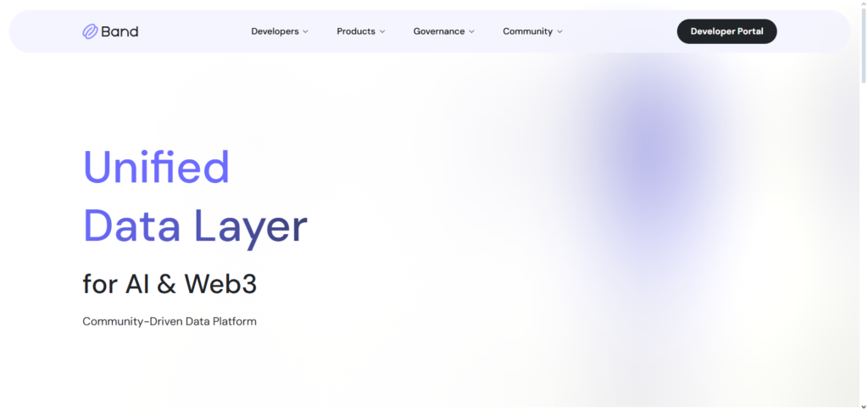Click the "Unified" headline word
Viewport: 868px width, 411px height.
pos(156,167)
